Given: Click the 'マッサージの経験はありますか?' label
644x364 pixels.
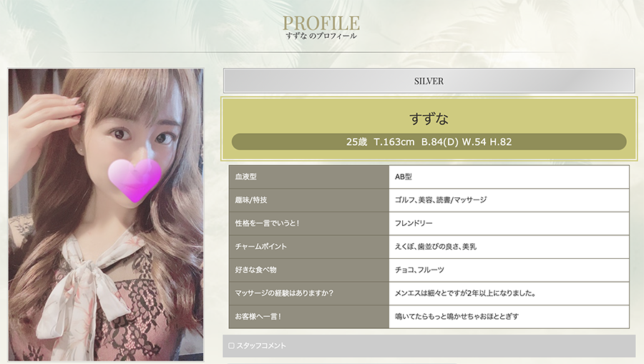Looking at the screenshot, I should pyautogui.click(x=309, y=293).
